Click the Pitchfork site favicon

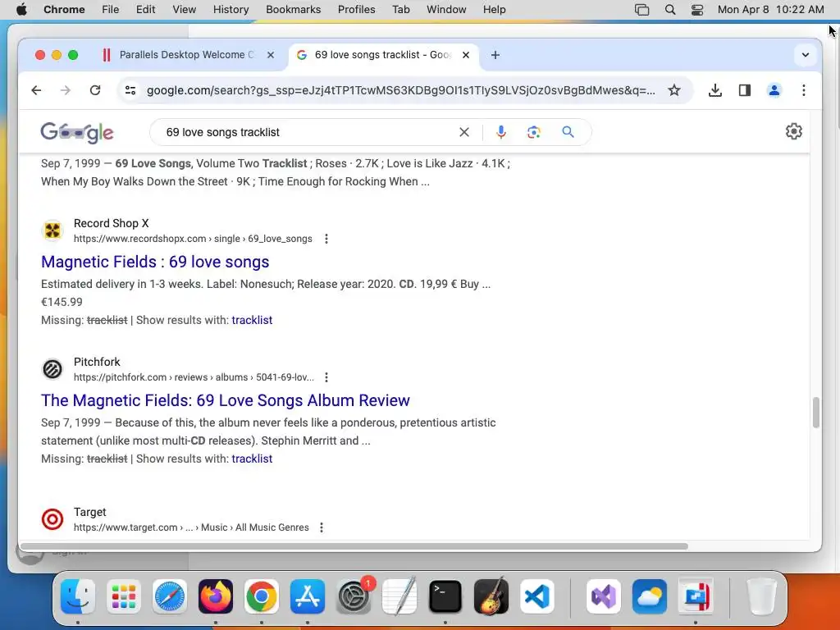point(52,370)
